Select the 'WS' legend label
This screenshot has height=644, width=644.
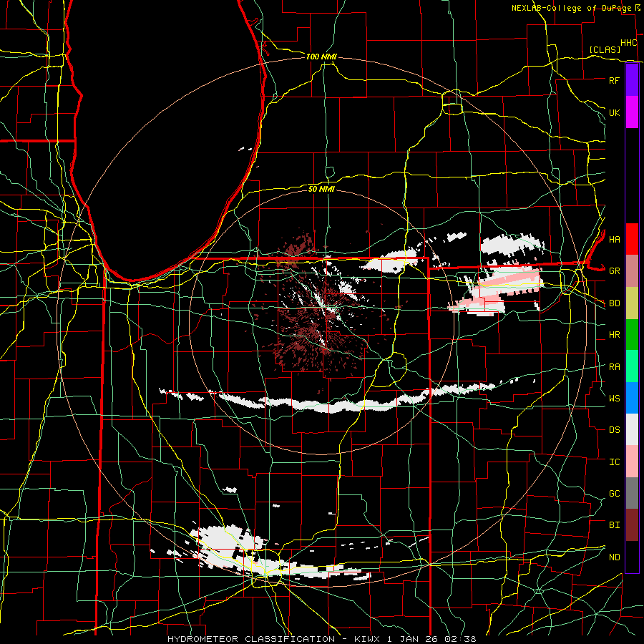(614, 399)
